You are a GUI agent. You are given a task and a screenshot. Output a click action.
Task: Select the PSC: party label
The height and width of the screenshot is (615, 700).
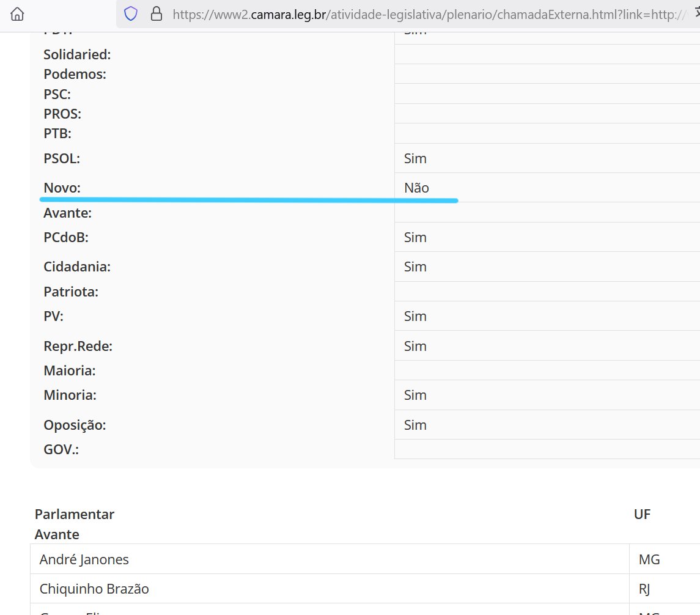pos(57,94)
